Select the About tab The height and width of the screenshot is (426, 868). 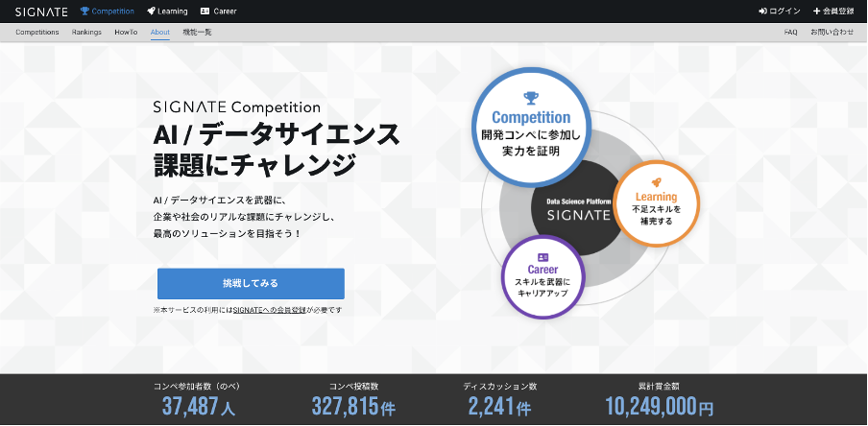click(x=160, y=32)
